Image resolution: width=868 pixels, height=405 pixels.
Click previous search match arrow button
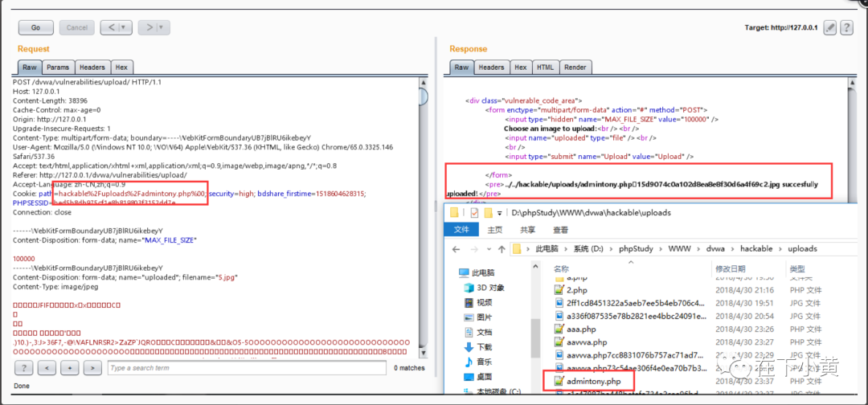pos(47,367)
